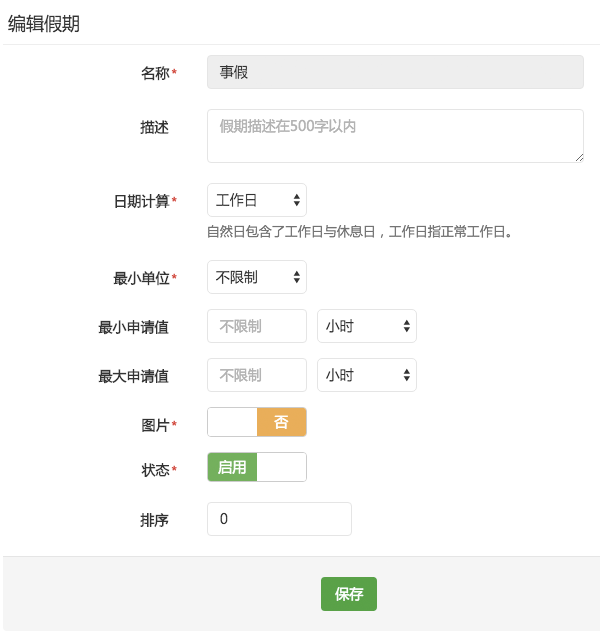The height and width of the screenshot is (635, 600).
Task: Focus the 描述 description textarea
Action: coord(395,136)
